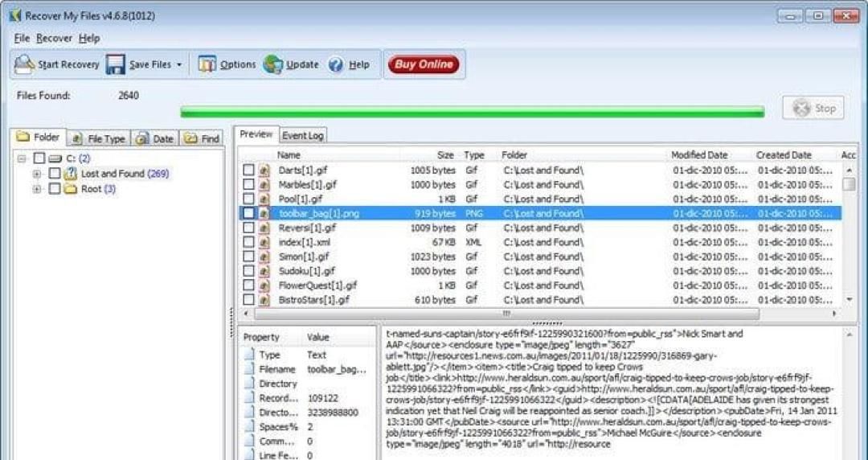Open the Recover menu
868x460 pixels.
[54, 38]
